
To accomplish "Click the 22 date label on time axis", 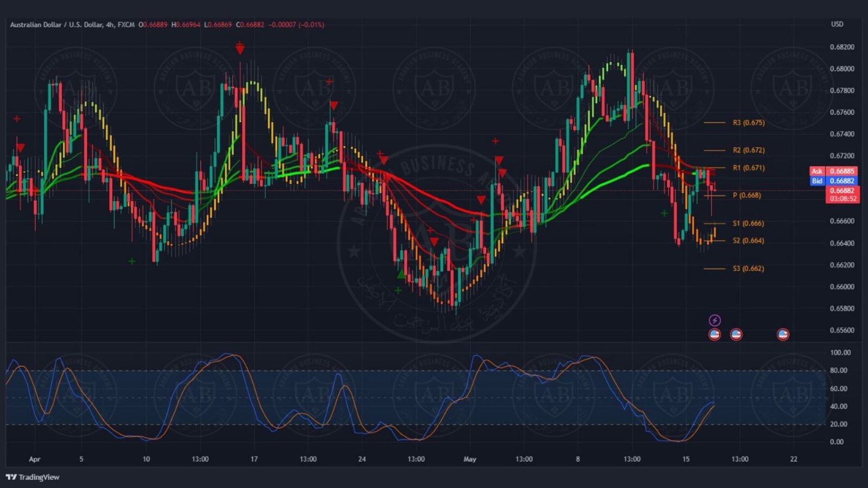I will pos(793,459).
